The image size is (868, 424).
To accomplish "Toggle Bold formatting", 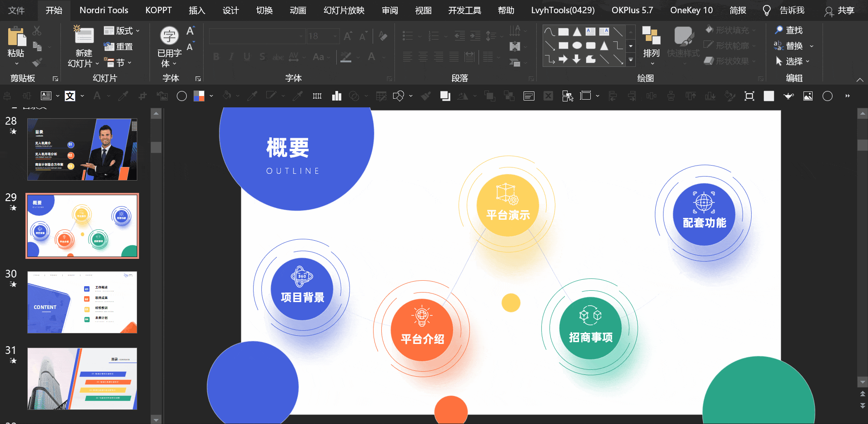I will click(216, 57).
